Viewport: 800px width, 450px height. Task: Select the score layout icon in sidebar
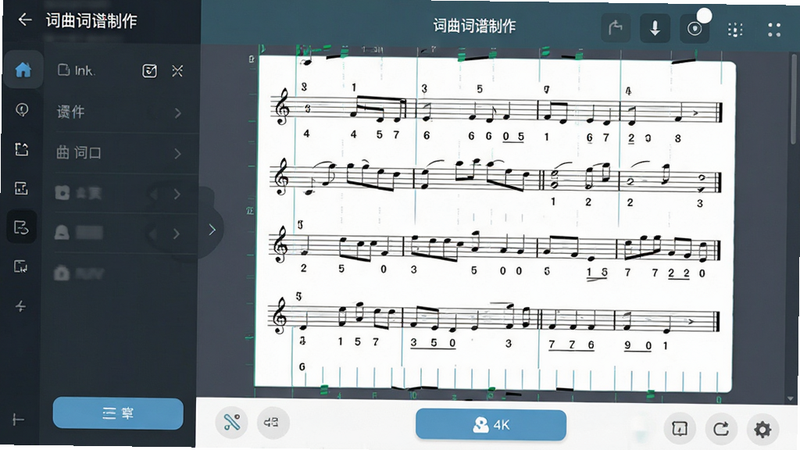coord(21,188)
